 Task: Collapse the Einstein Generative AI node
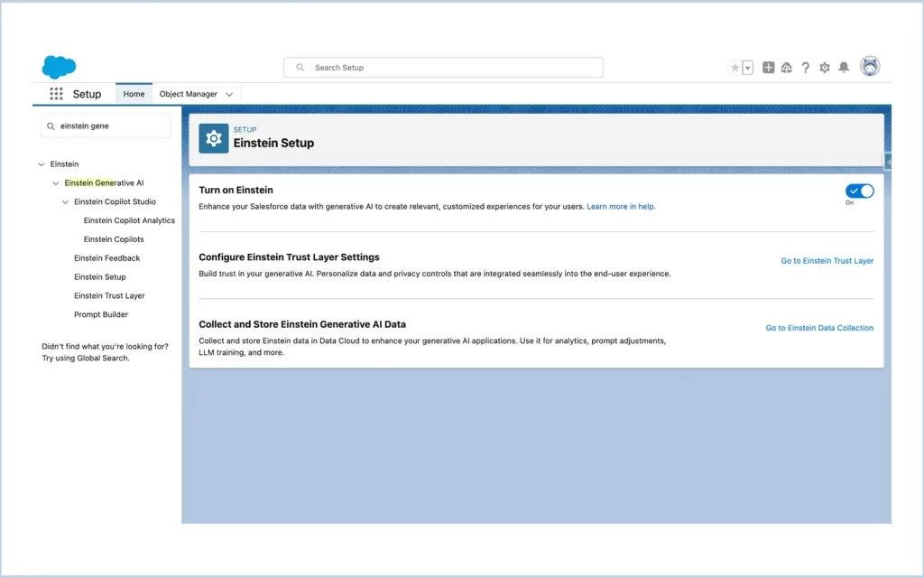[x=55, y=183]
